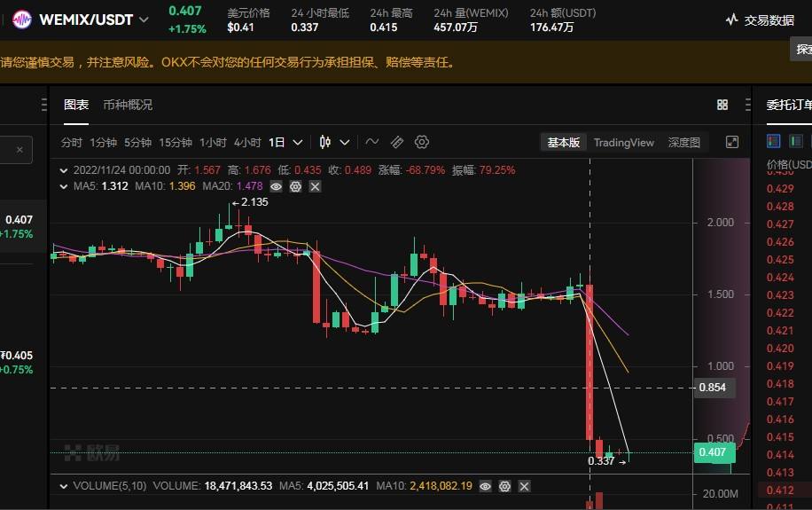Click 24h 额 176.47万 value

pyautogui.click(x=551, y=27)
